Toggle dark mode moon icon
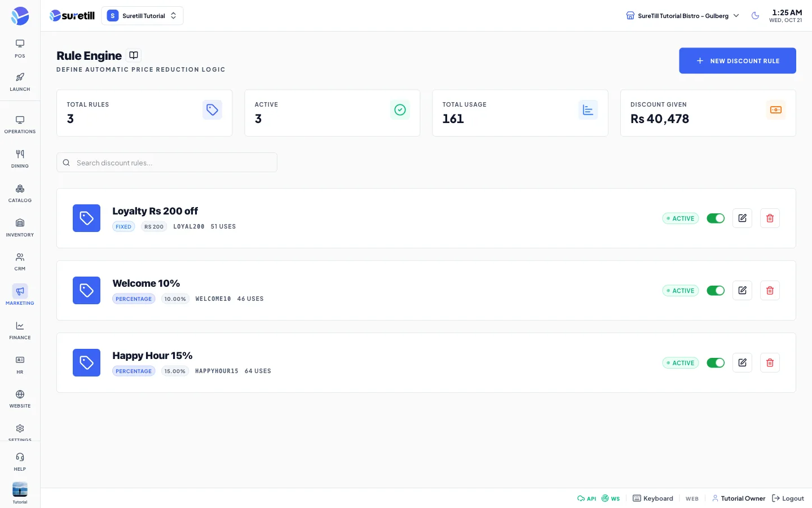Screen dimensions: 812x508 tap(755, 16)
